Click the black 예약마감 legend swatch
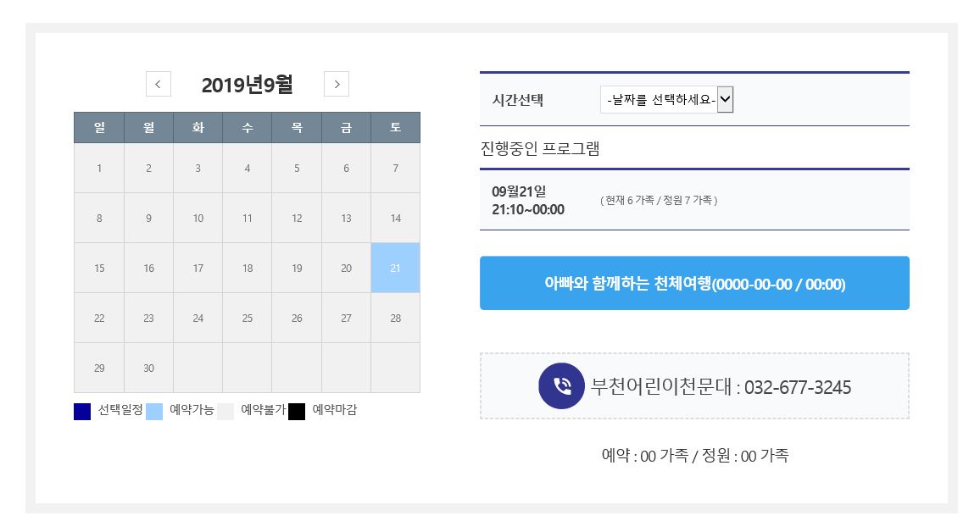 297,412
